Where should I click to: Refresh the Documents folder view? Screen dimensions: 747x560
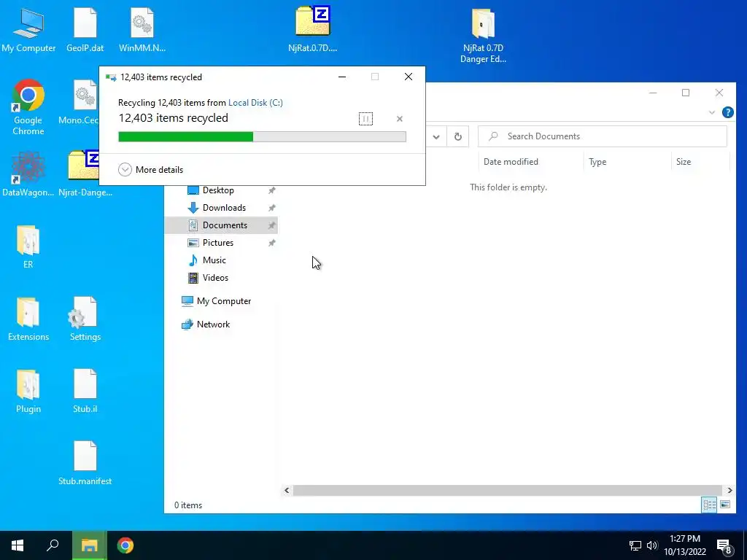click(x=458, y=136)
